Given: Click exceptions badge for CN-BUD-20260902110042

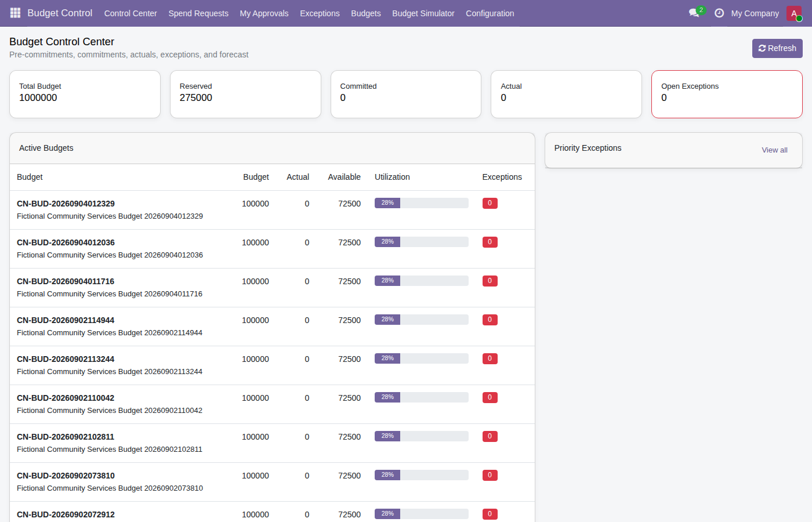Looking at the screenshot, I should click(490, 397).
